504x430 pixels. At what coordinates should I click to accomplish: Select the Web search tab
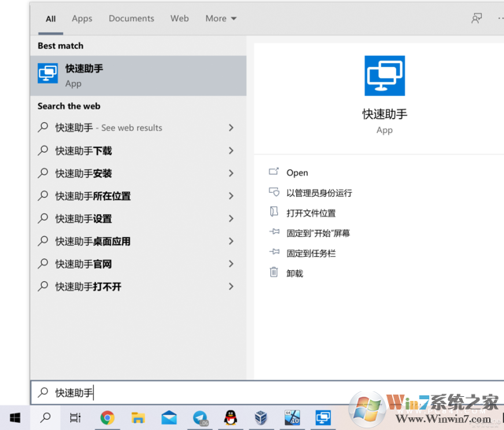[180, 18]
